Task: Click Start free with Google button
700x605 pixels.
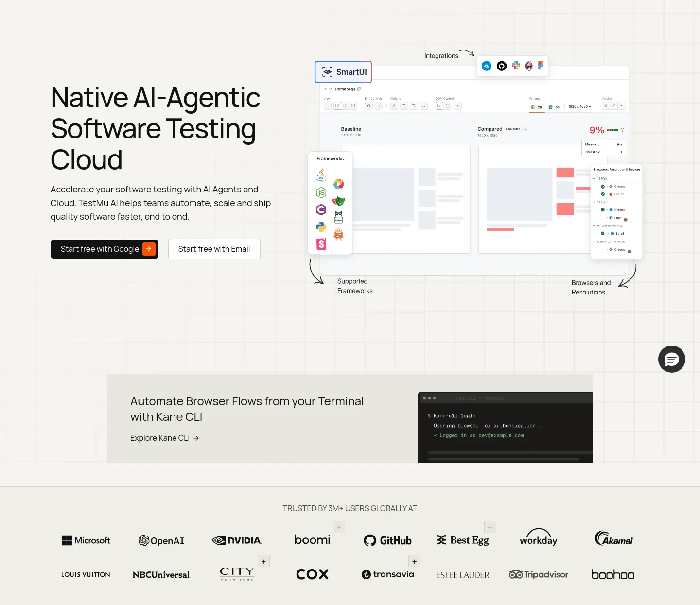Action: coord(105,249)
